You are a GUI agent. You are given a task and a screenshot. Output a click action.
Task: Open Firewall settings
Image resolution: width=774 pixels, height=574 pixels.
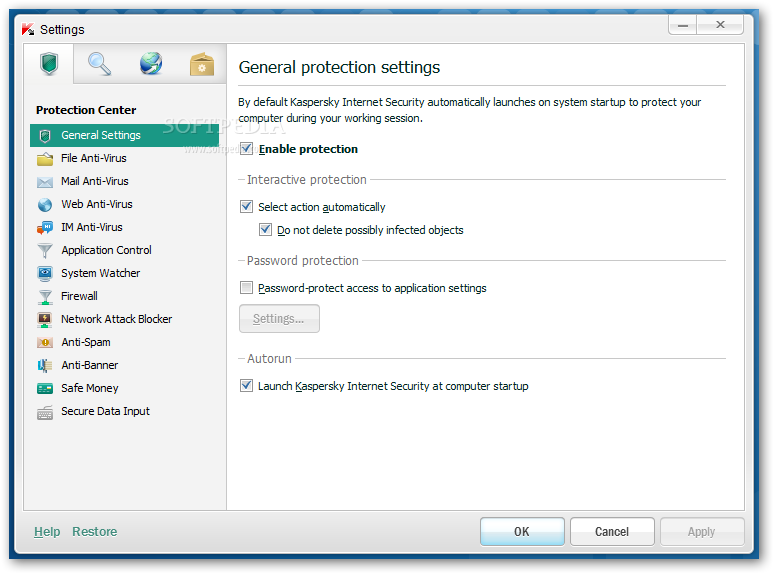point(124,296)
